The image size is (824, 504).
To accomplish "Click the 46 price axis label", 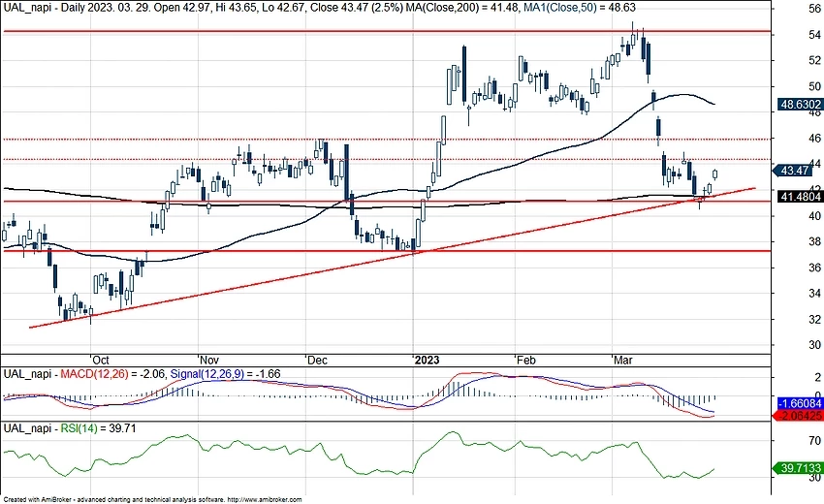I will pos(814,139).
